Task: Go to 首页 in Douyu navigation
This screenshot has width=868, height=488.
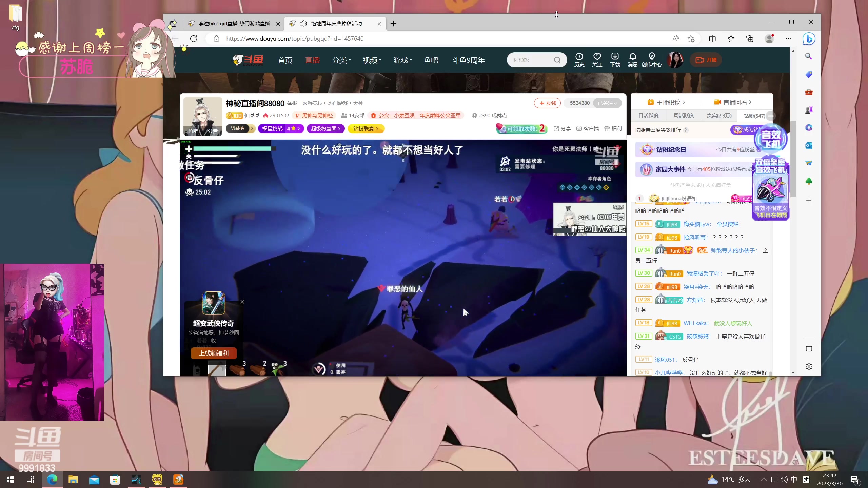Action: click(x=285, y=60)
